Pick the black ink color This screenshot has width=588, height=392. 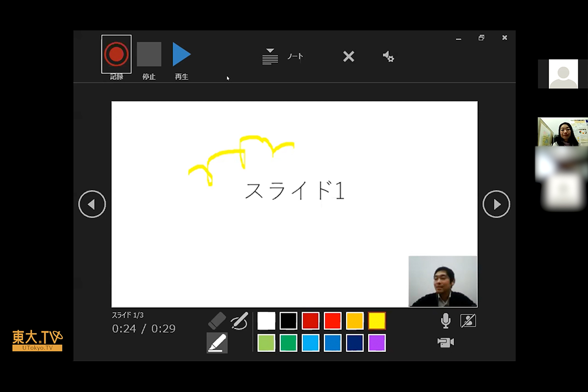click(289, 321)
